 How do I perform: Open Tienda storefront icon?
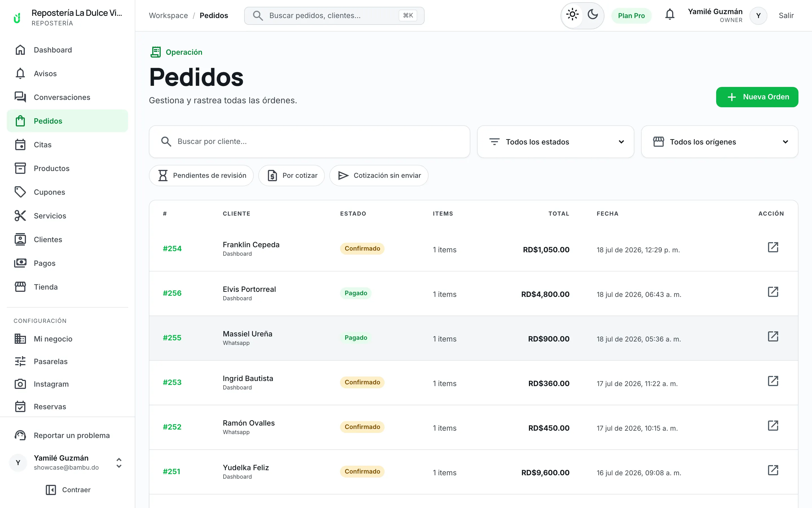click(20, 287)
